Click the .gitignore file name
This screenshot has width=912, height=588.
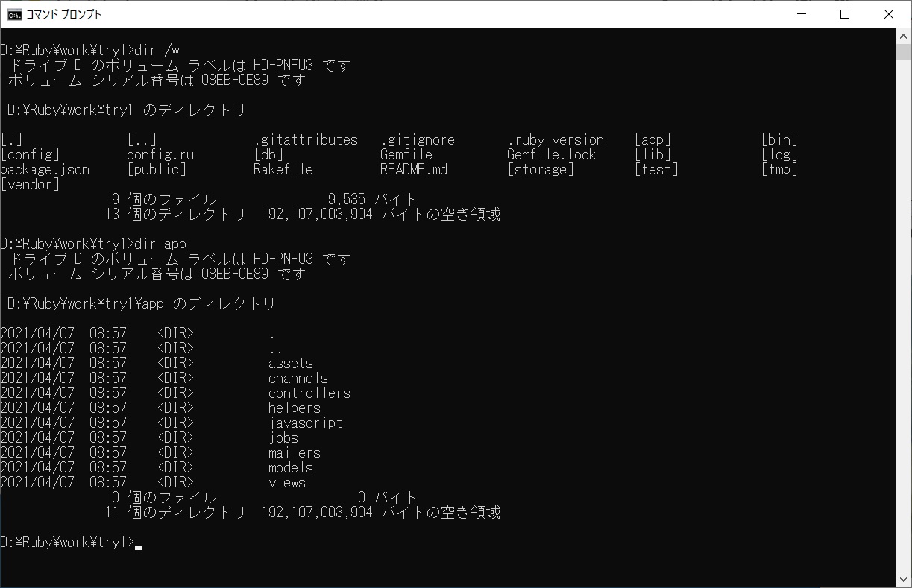click(x=418, y=139)
